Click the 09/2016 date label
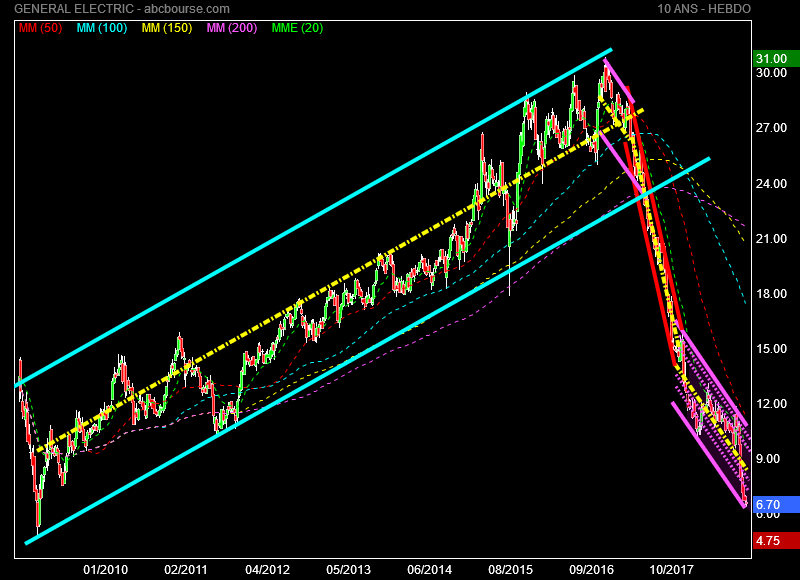This screenshot has width=800, height=580. pos(592,570)
